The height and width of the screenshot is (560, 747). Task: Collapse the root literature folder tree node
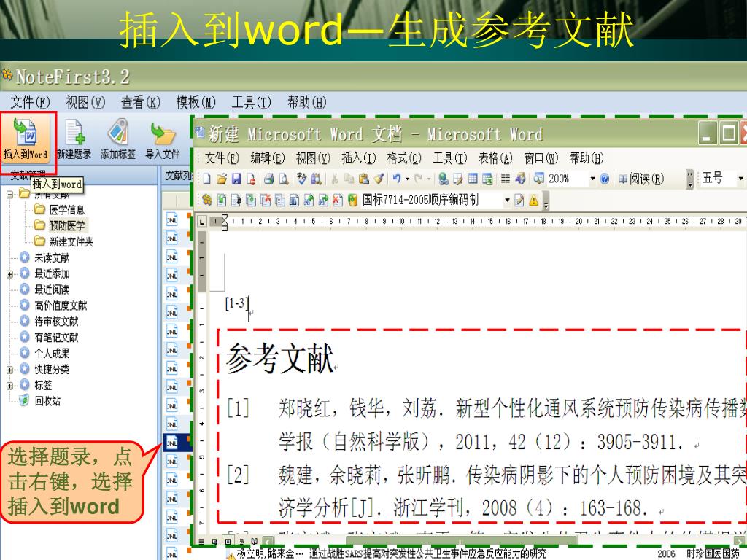pos(9,194)
